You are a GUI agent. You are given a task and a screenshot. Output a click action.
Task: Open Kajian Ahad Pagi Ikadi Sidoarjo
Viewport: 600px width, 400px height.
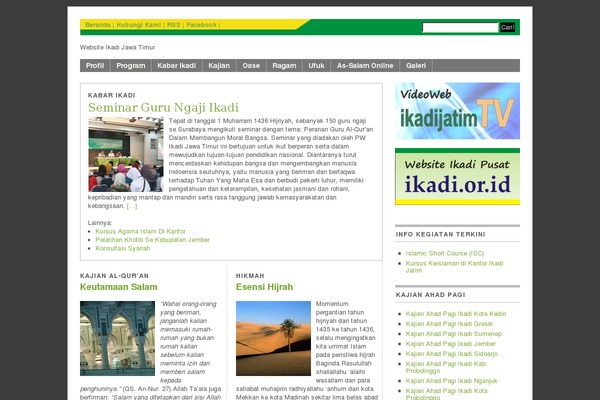(452, 354)
